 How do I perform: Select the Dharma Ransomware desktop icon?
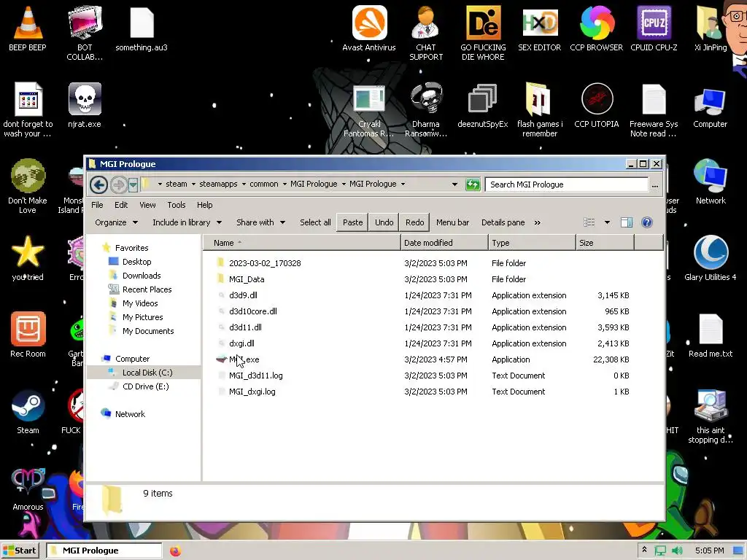[x=426, y=110]
